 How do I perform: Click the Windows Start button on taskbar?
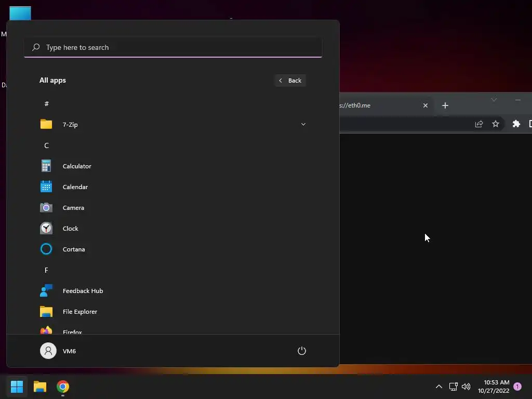coord(17,387)
